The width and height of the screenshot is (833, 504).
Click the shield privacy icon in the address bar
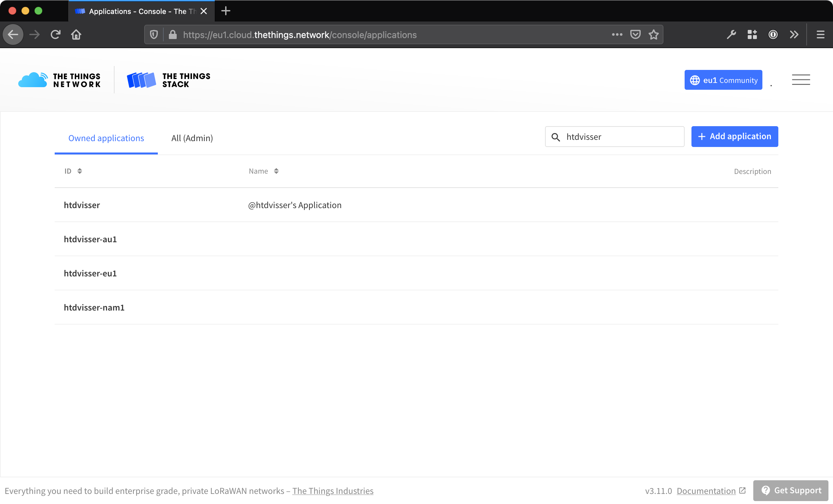154,34
